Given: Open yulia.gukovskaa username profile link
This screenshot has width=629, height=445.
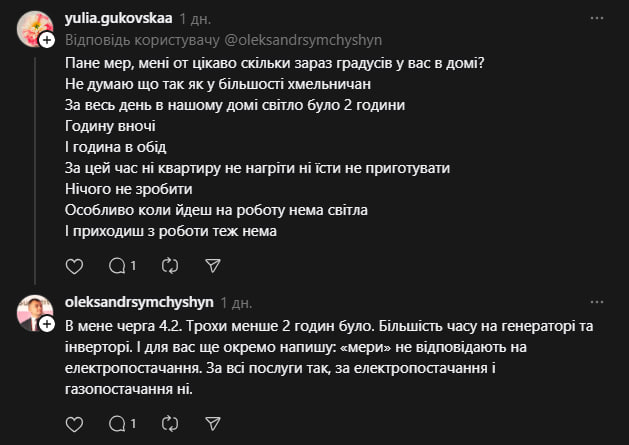Looking at the screenshot, I should pos(118,18).
